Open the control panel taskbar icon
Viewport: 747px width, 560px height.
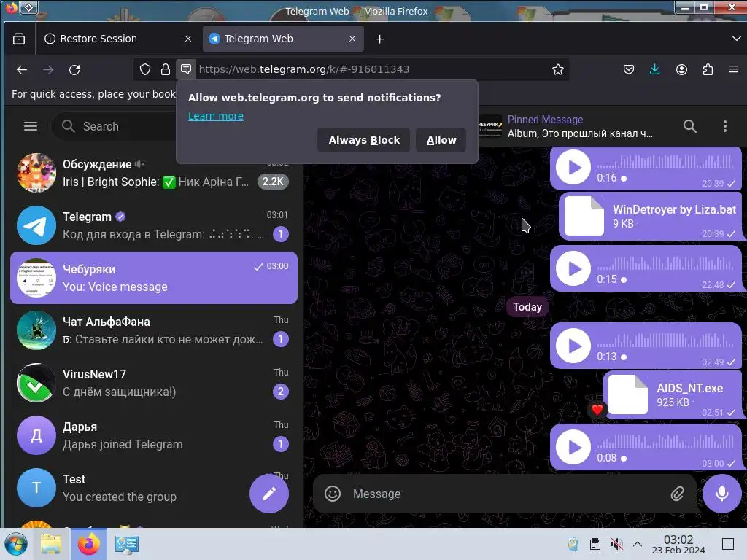[127, 544]
